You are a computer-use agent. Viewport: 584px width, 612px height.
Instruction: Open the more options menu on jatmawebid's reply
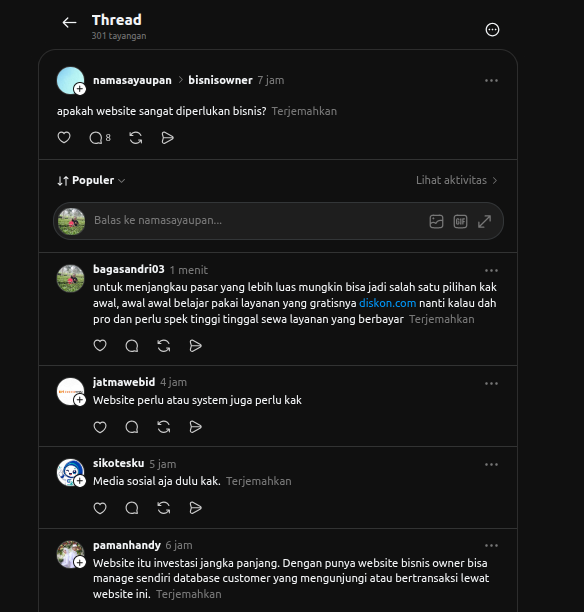[491, 383]
